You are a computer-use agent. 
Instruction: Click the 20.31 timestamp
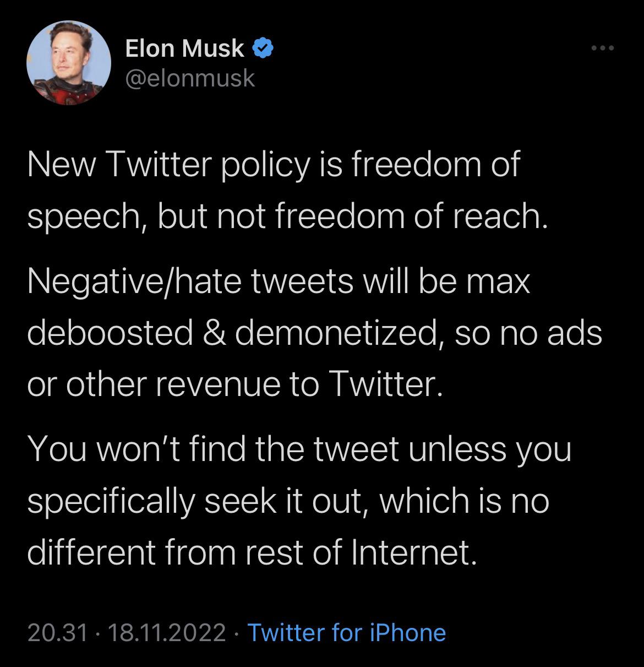(x=58, y=632)
